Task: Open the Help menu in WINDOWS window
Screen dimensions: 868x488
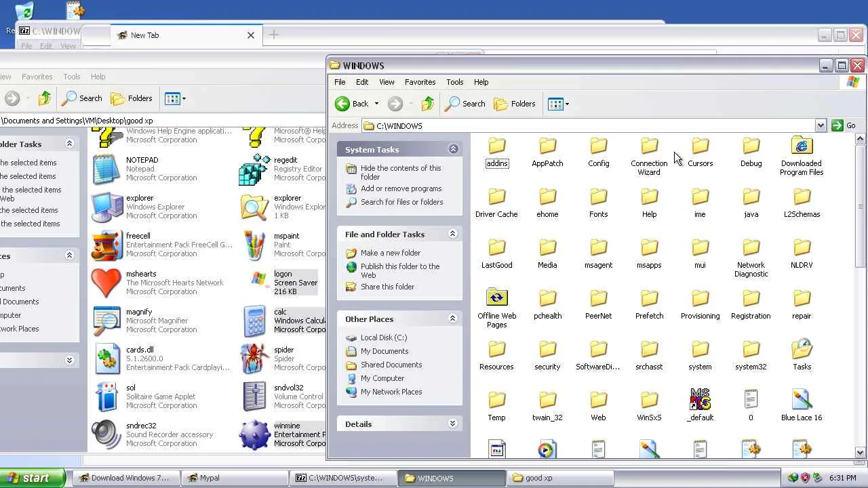Action: (481, 82)
